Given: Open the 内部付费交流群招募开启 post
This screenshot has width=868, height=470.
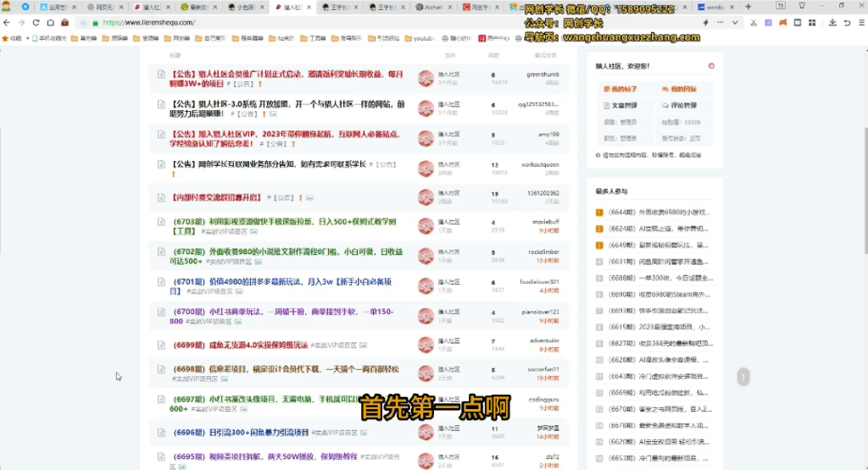Looking at the screenshot, I should [215, 197].
